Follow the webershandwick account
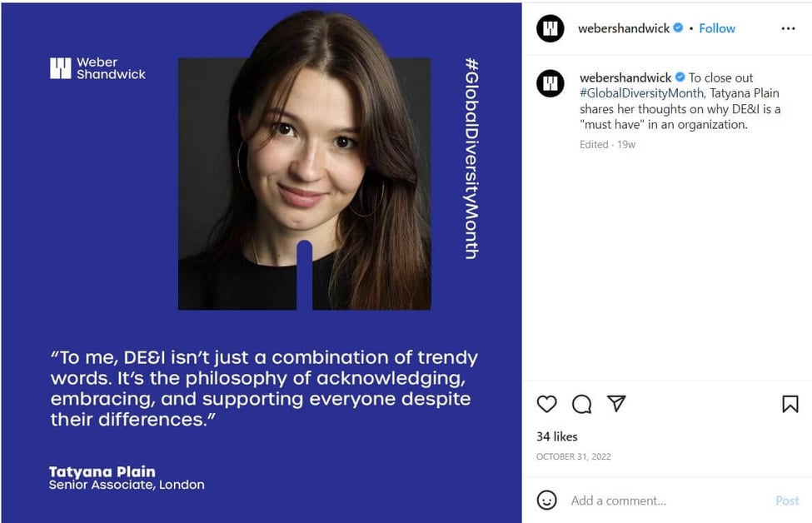 716,27
